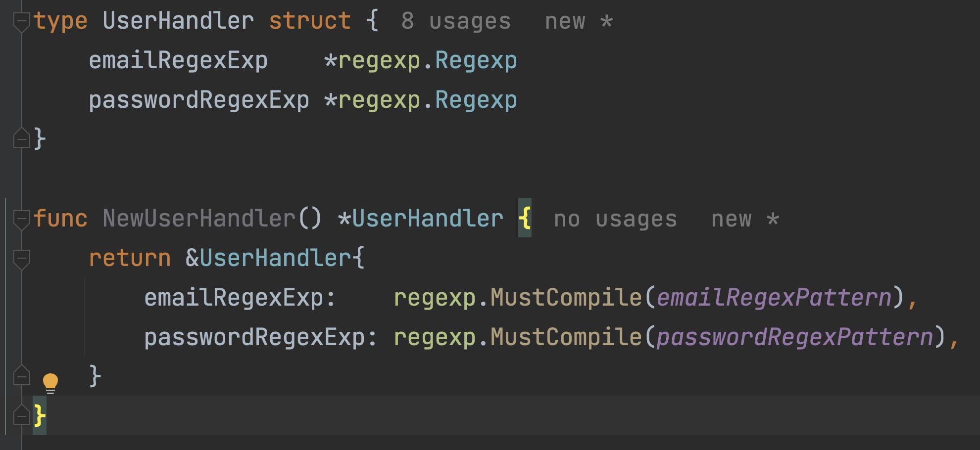The height and width of the screenshot is (450, 980).
Task: Click the Regexp type of passwordRegexExp field
Action: pyautogui.click(x=476, y=100)
